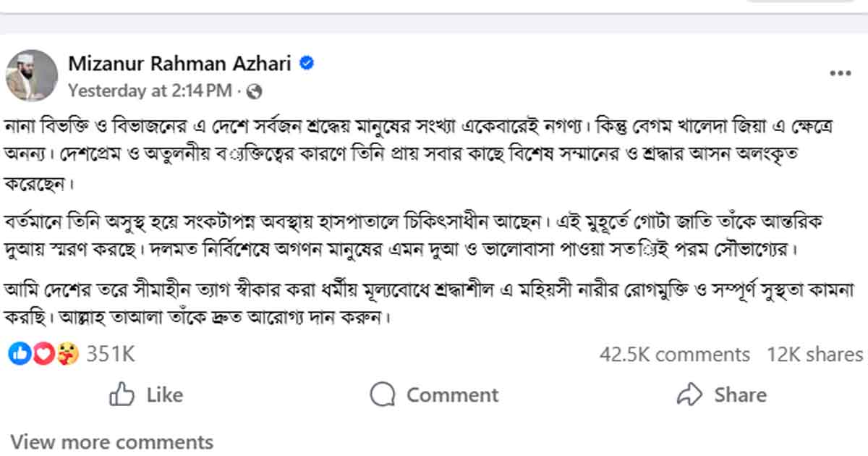Screen dimensions: 868x456
Task: Open the 42.5K comments list
Action: [674, 355]
